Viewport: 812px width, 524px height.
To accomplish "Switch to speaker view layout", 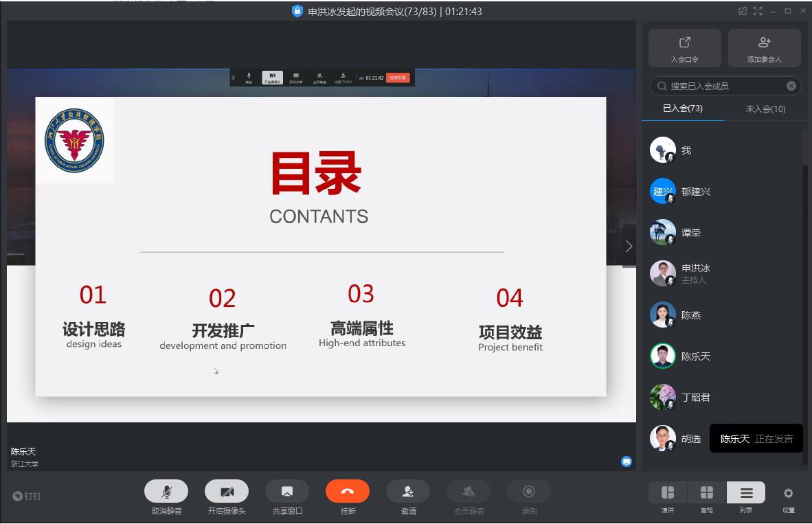I will (x=666, y=496).
